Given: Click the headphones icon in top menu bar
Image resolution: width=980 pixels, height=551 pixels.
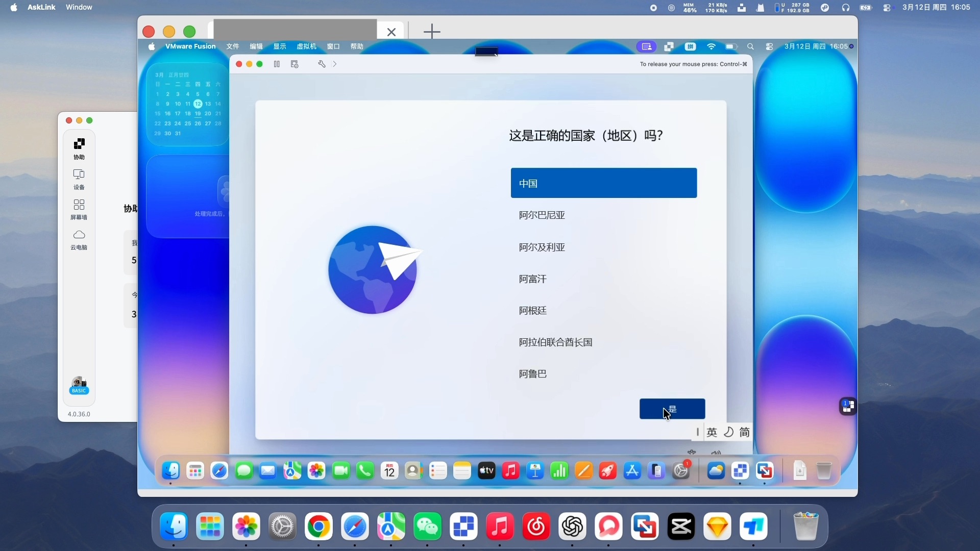Looking at the screenshot, I should click(846, 8).
